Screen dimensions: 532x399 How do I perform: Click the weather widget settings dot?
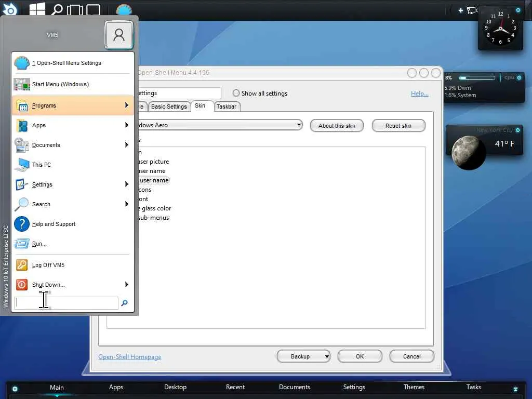pyautogui.click(x=517, y=130)
